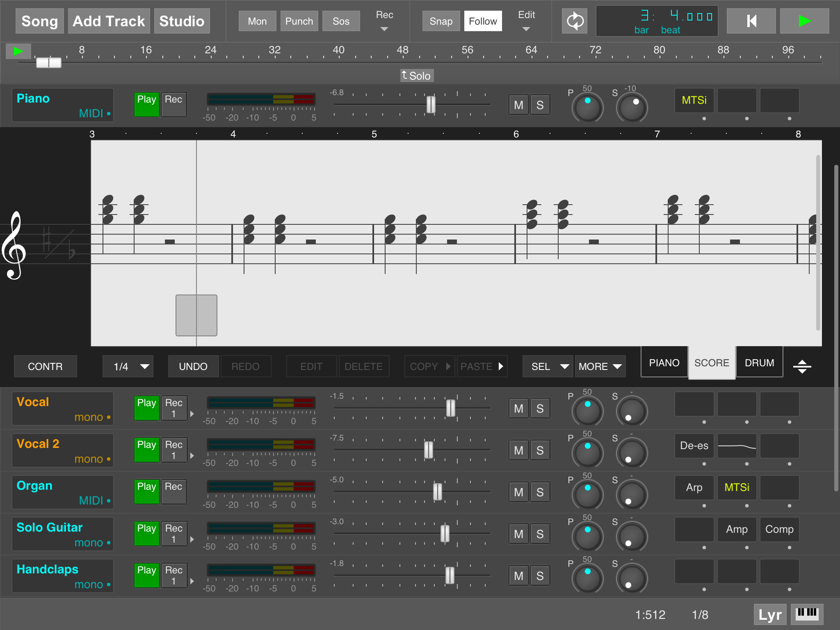Click the loop cycle icon
This screenshot has width=840, height=630.
tap(575, 21)
